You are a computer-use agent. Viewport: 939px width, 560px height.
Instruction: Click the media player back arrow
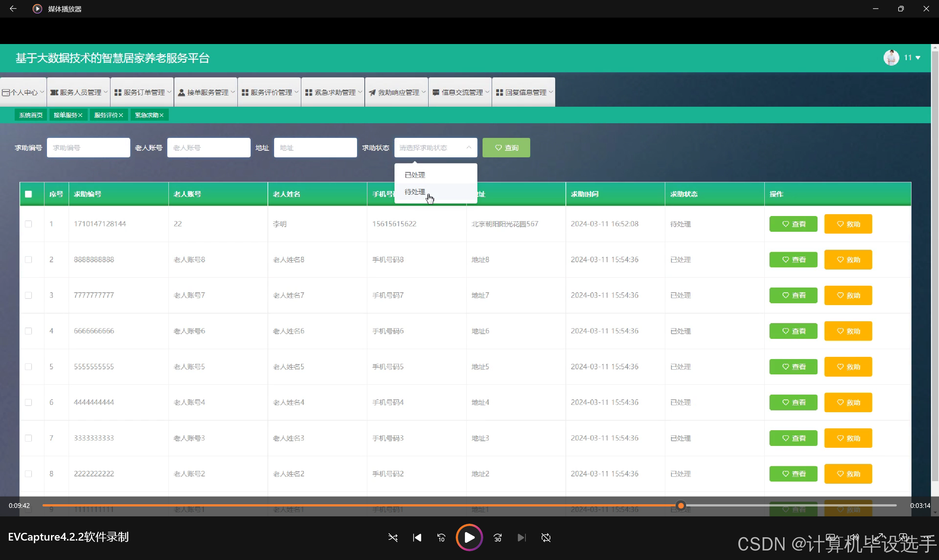pos(13,9)
